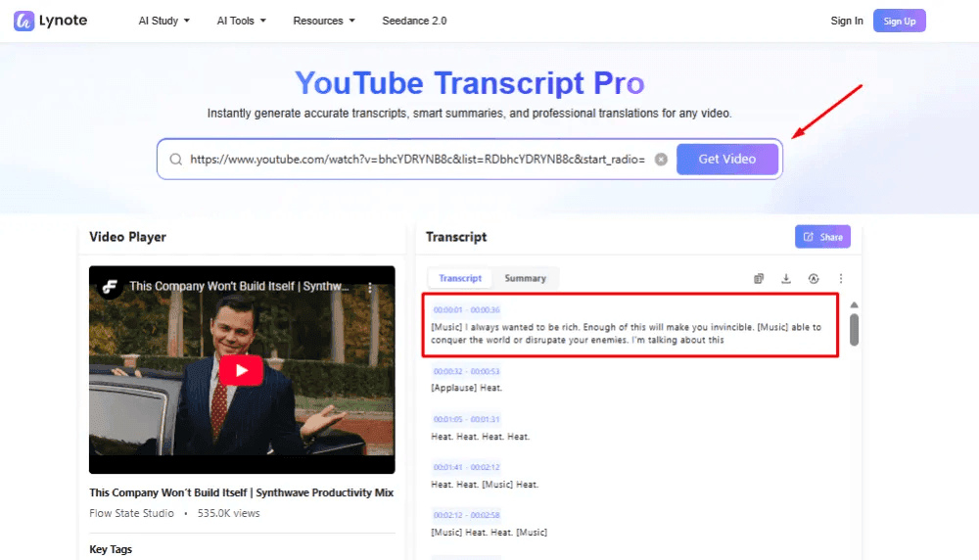Click the 535.0K views text
979x560 pixels.
tap(228, 513)
